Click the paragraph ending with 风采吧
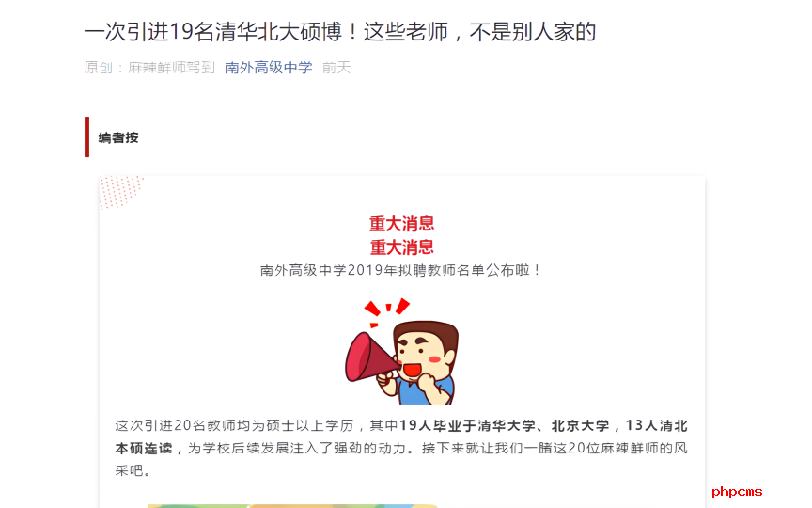The image size is (812, 508). [401, 449]
